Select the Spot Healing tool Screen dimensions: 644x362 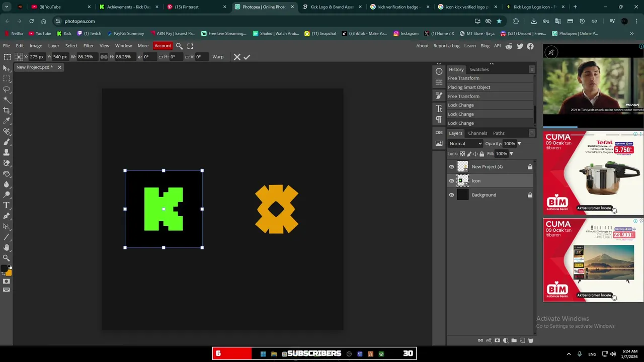click(x=7, y=131)
